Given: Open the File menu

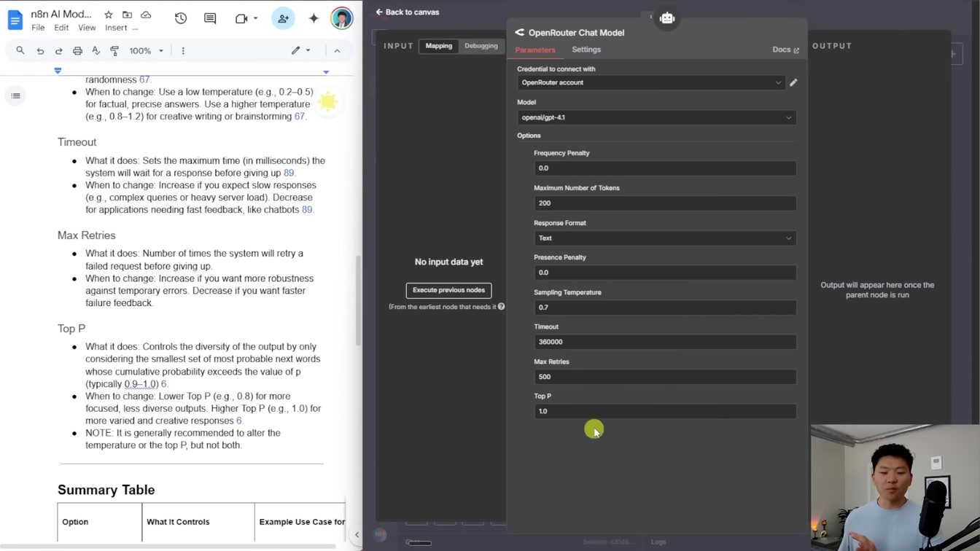Looking at the screenshot, I should 38,28.
